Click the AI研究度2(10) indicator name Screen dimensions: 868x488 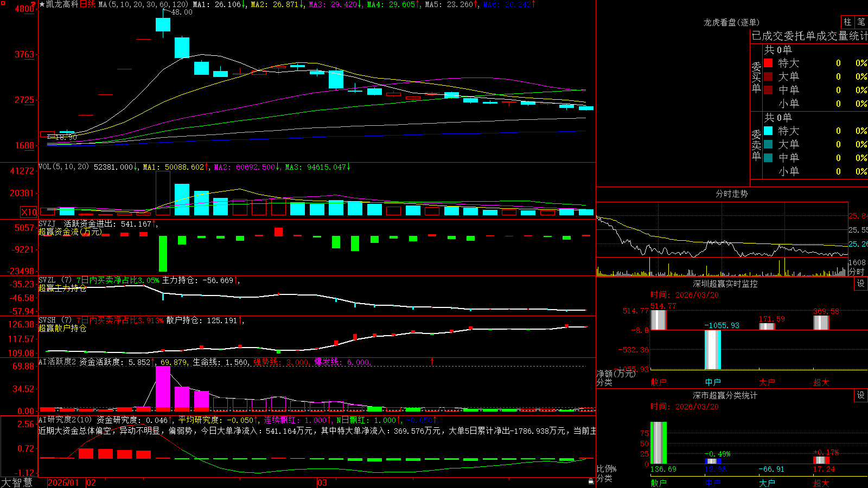[x=65, y=420]
